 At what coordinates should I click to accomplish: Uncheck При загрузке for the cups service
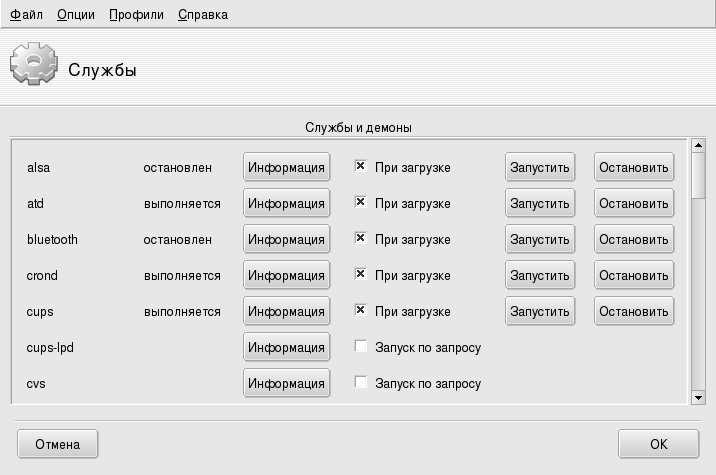pyautogui.click(x=361, y=311)
